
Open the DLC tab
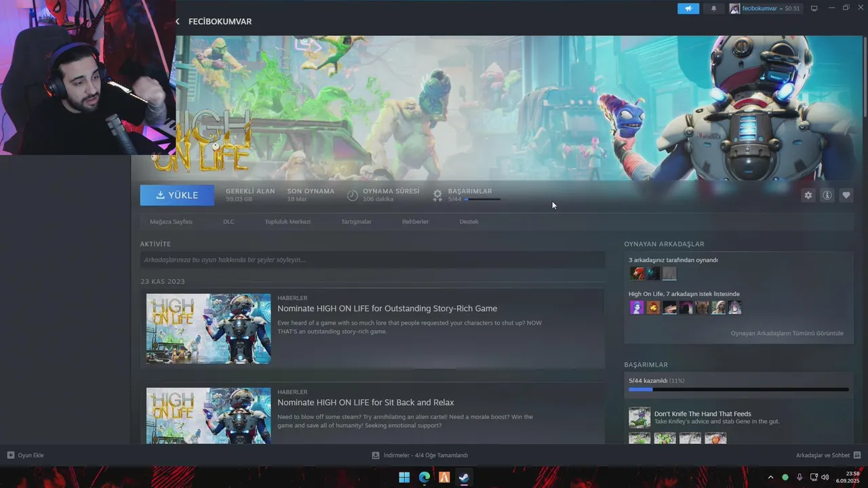[229, 222]
